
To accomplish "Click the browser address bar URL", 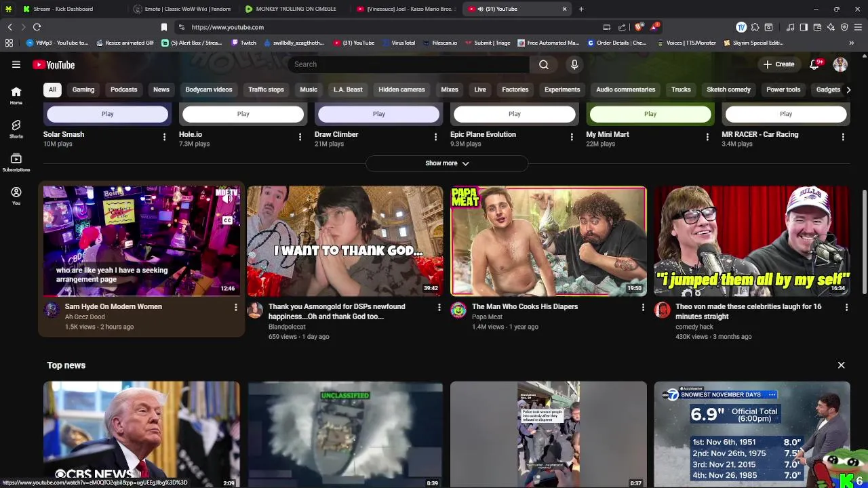I will point(227,27).
